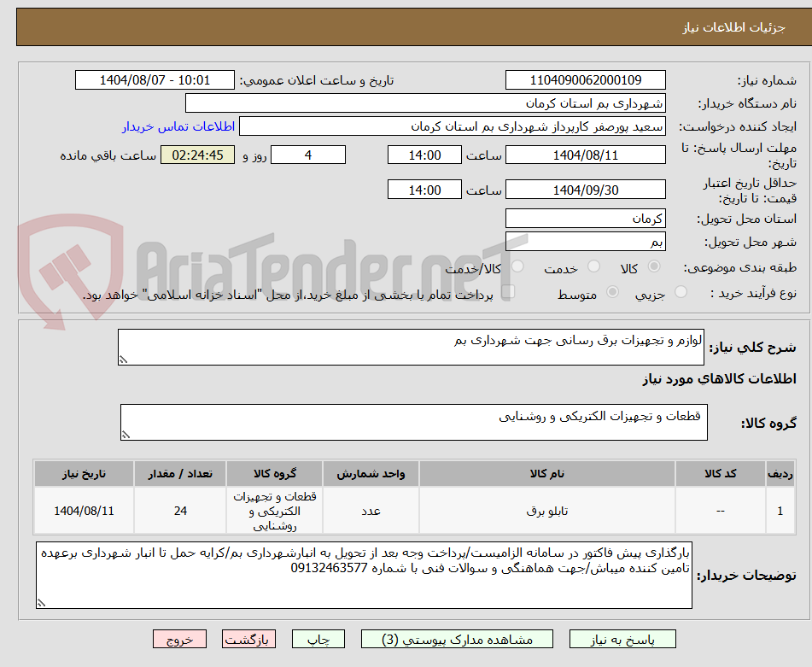Click the خروج (exit) button
Image resolution: width=812 pixels, height=667 pixels.
pos(178,638)
